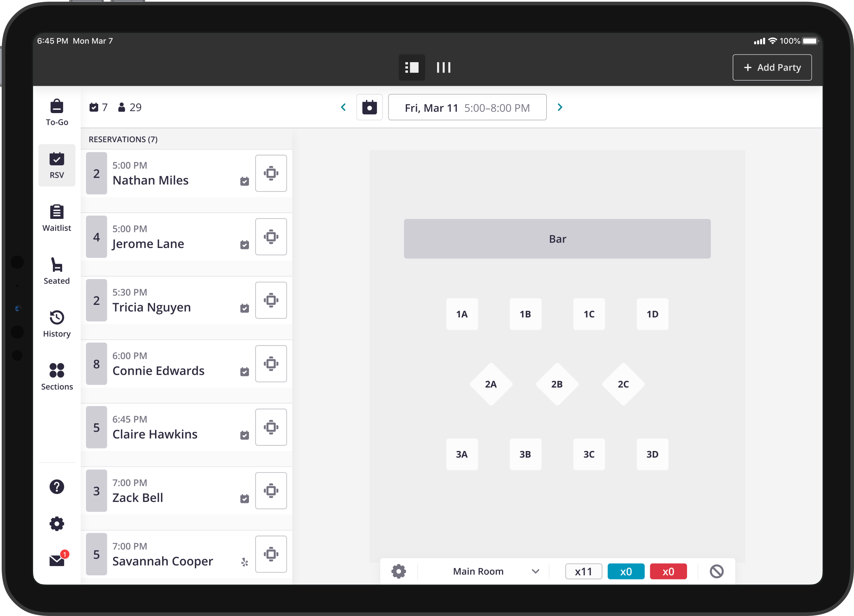Image resolution: width=854 pixels, height=616 pixels.
Task: Switch to the RSV tab
Action: (x=57, y=165)
